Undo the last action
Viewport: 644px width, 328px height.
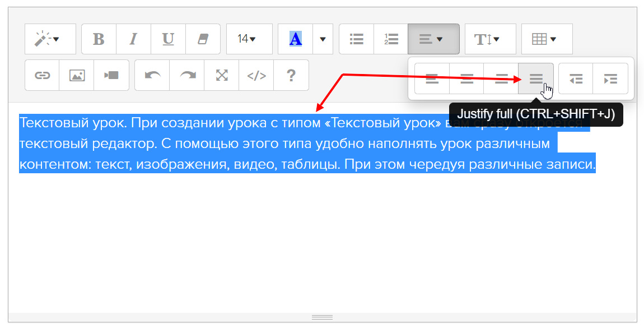(152, 75)
